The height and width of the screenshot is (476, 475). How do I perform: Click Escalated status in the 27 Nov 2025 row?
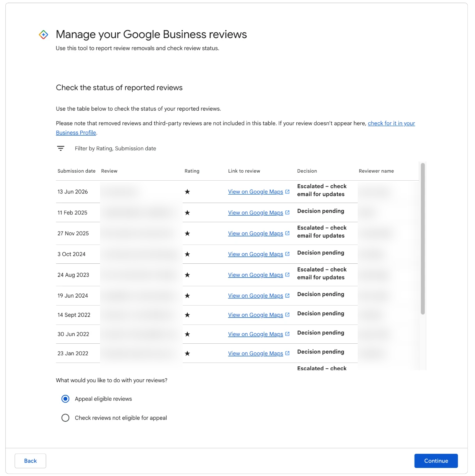click(322, 232)
